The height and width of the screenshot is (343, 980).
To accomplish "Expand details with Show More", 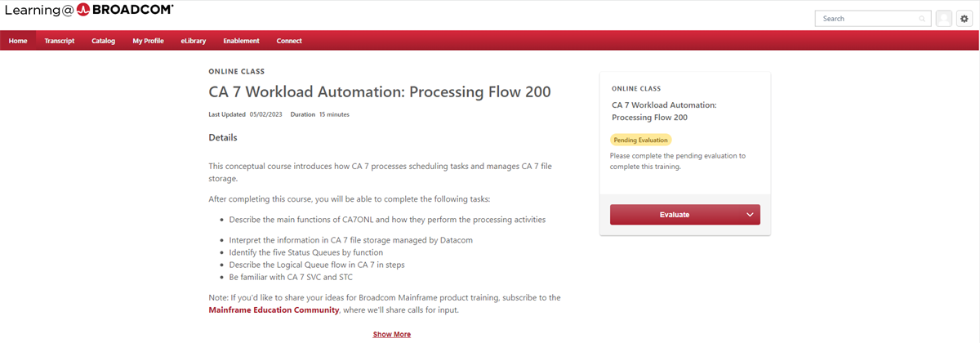I will click(392, 334).
